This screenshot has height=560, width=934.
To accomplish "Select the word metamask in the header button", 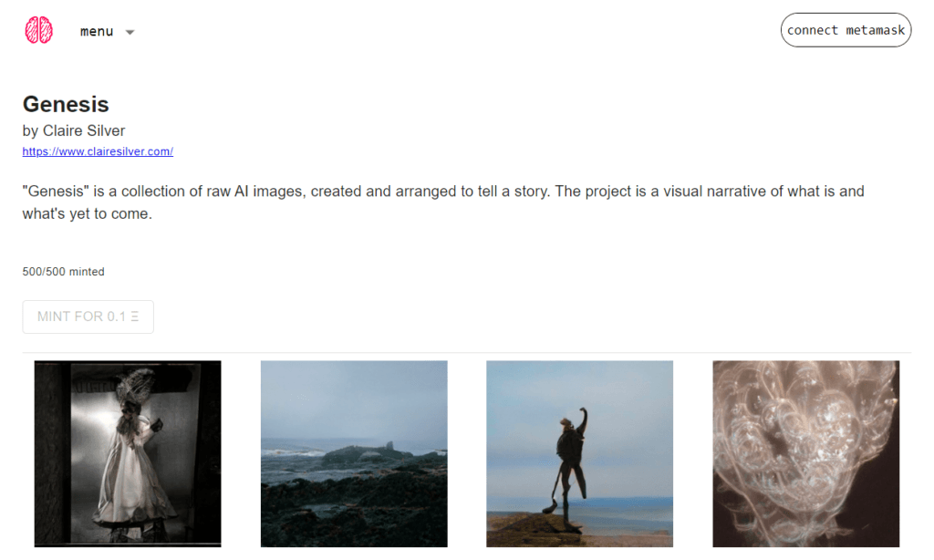I will pyautogui.click(x=875, y=30).
